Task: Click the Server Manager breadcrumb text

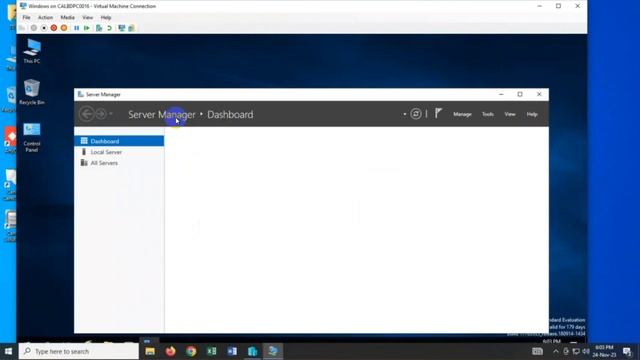Action: point(162,114)
